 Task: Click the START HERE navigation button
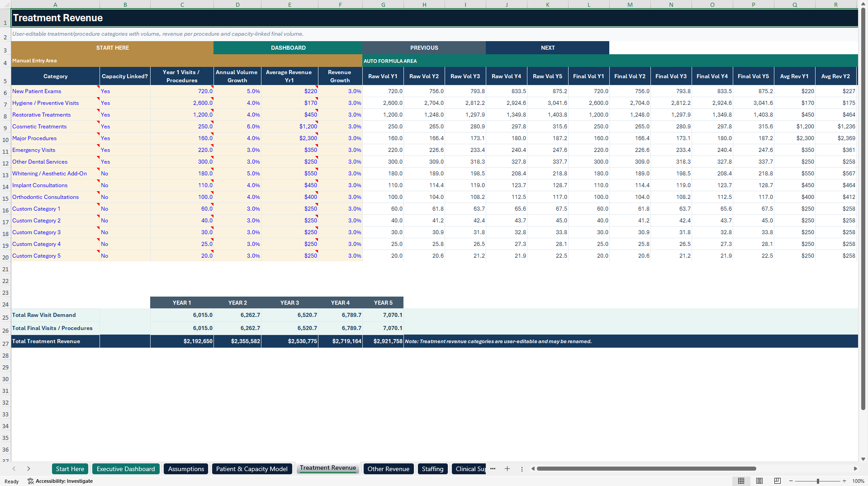click(112, 48)
